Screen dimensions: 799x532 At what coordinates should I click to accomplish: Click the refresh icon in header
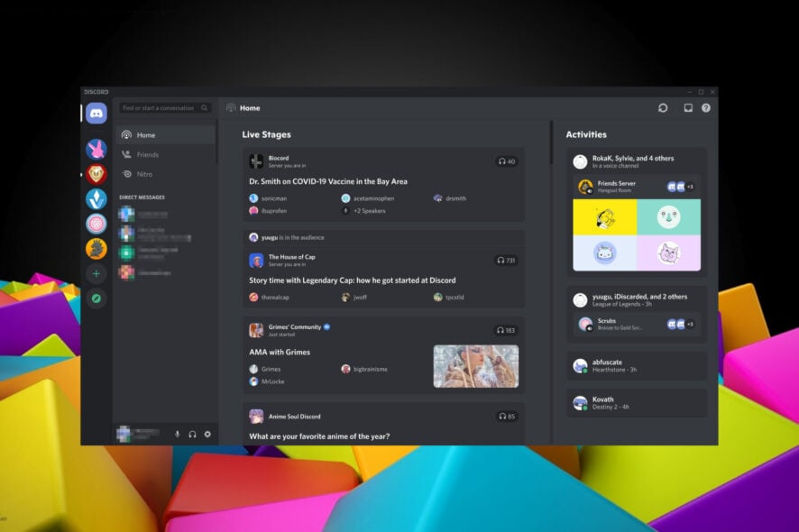(663, 107)
